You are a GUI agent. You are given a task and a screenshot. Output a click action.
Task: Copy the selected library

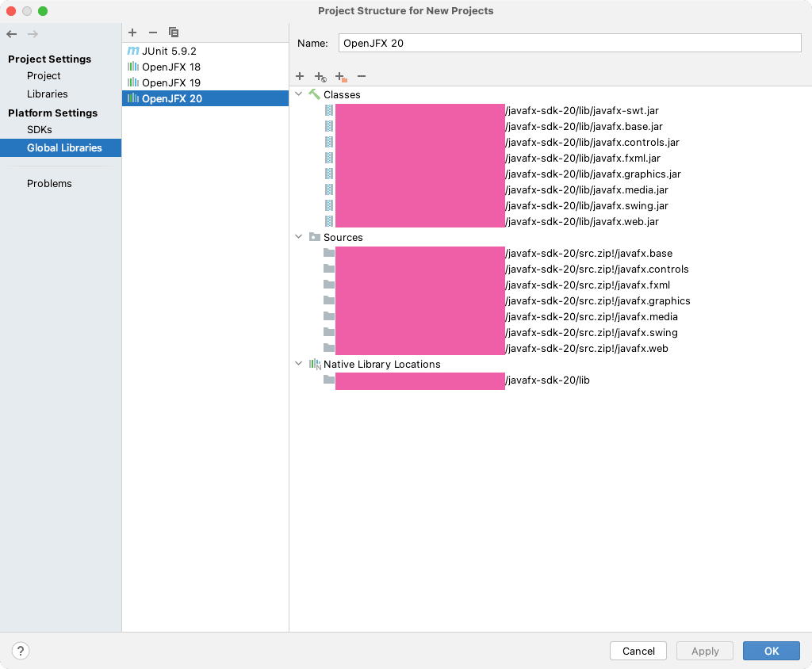174,32
